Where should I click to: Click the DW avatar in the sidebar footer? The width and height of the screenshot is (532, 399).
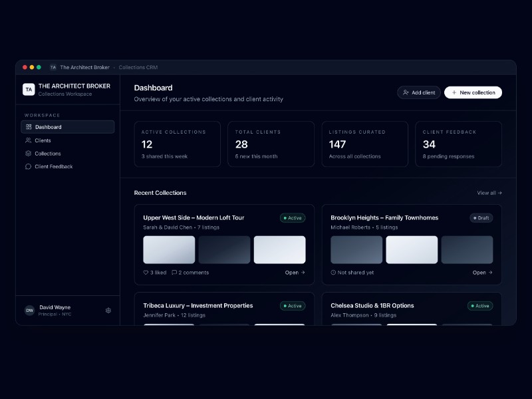pos(29,311)
